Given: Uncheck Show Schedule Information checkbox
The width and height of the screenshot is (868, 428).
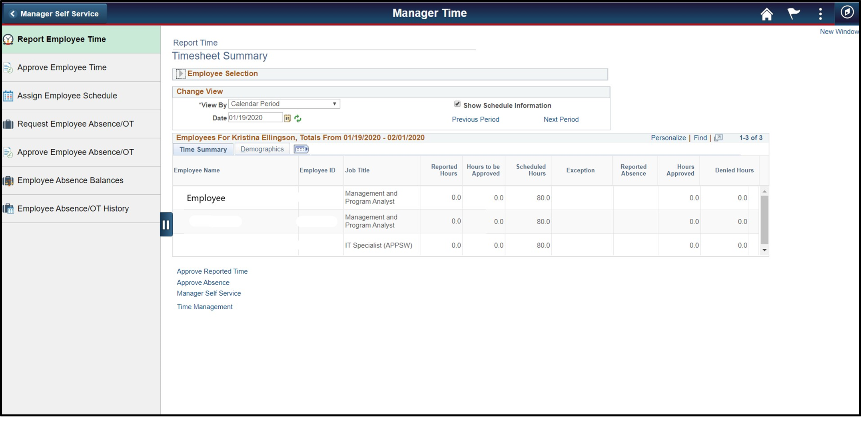Looking at the screenshot, I should tap(457, 104).
